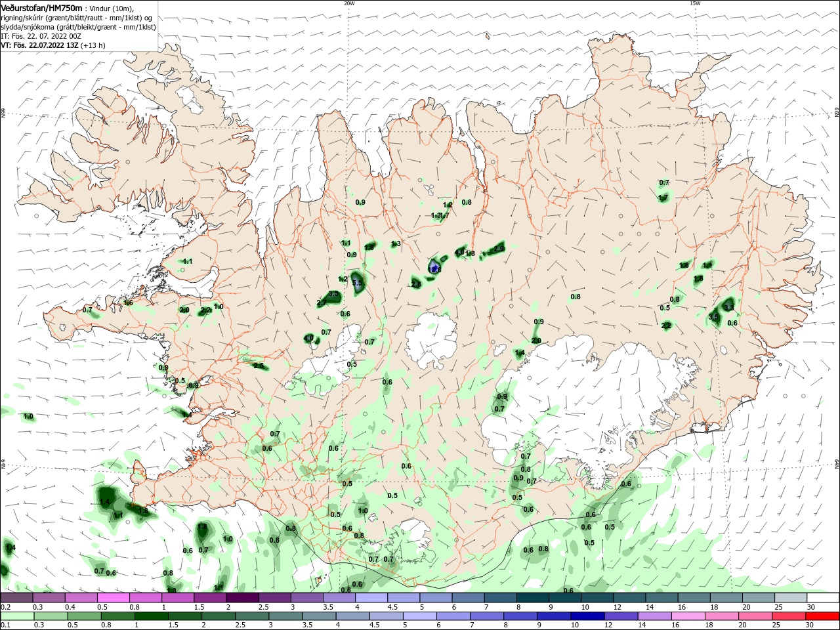The height and width of the screenshot is (630, 840).
Task: Click the 20W longitude label
Action: tap(349, 3)
